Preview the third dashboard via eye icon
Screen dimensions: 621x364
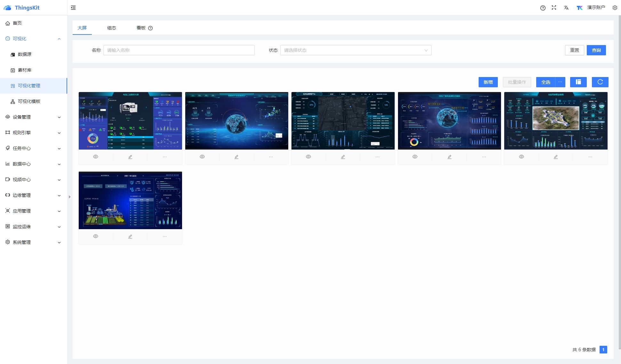point(308,157)
